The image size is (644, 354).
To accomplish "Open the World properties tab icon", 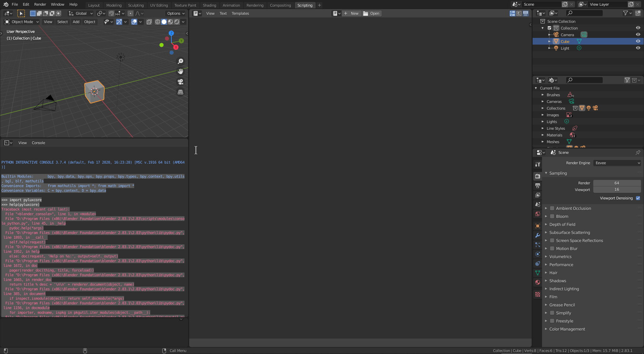I will (538, 214).
